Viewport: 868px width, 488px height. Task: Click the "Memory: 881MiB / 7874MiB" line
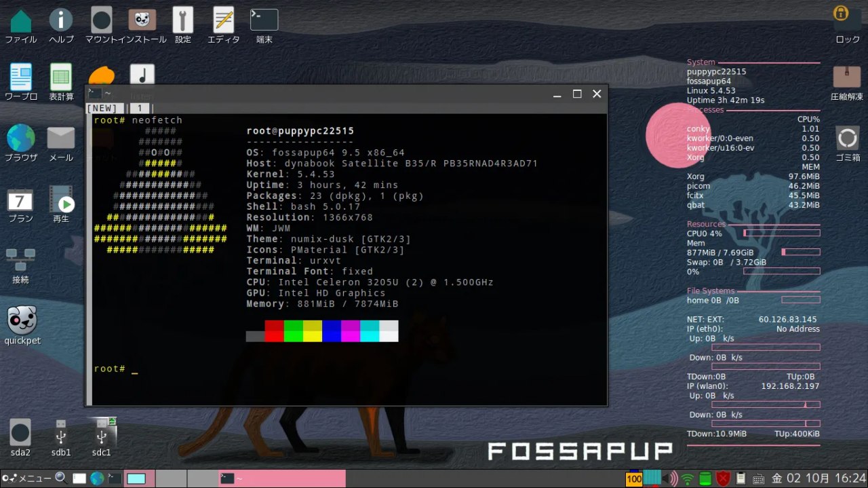[323, 304]
